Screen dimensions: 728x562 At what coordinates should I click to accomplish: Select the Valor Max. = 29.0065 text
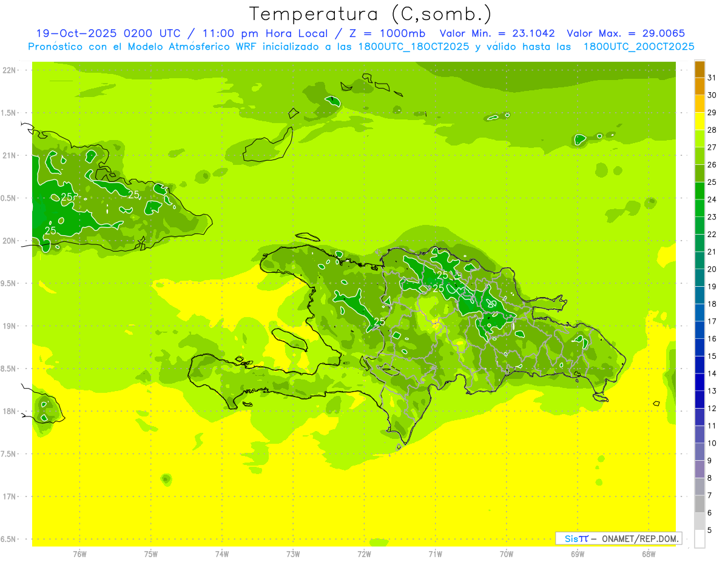[625, 33]
